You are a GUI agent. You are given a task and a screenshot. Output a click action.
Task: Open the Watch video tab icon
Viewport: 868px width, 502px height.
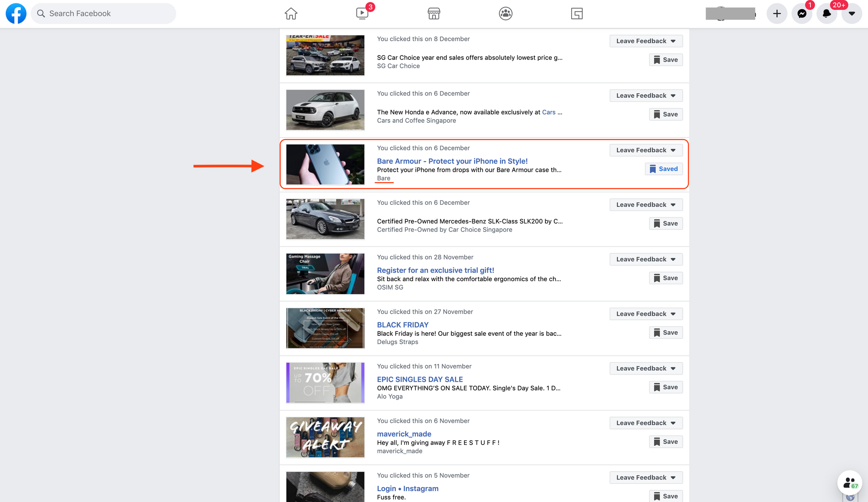(x=362, y=13)
